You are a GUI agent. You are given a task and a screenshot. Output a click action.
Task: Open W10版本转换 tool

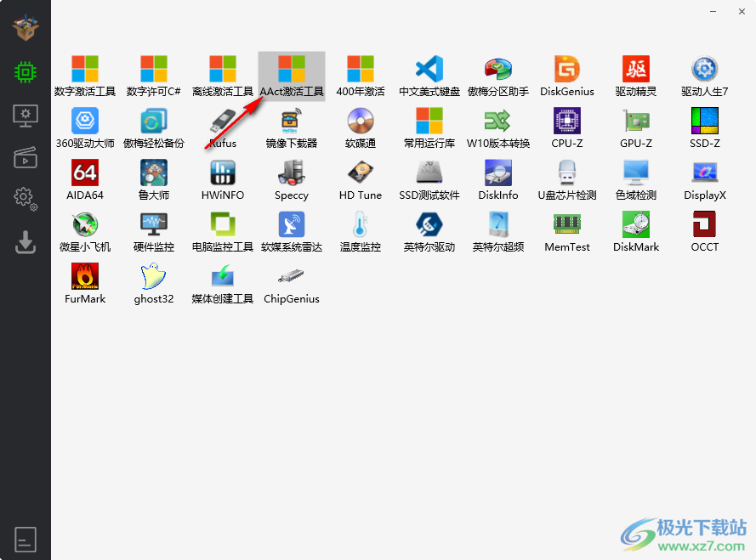coord(498,127)
